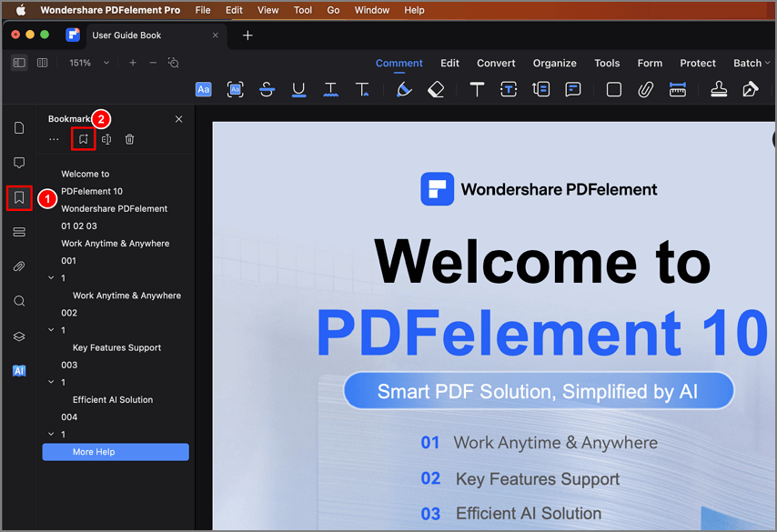Select the Area Highlight tool
The height and width of the screenshot is (532, 777).
click(236, 90)
